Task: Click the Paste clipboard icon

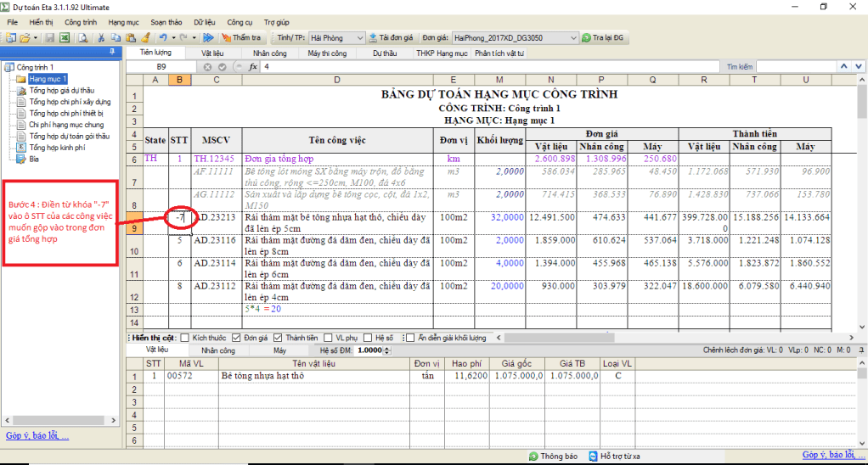Action: pyautogui.click(x=130, y=38)
